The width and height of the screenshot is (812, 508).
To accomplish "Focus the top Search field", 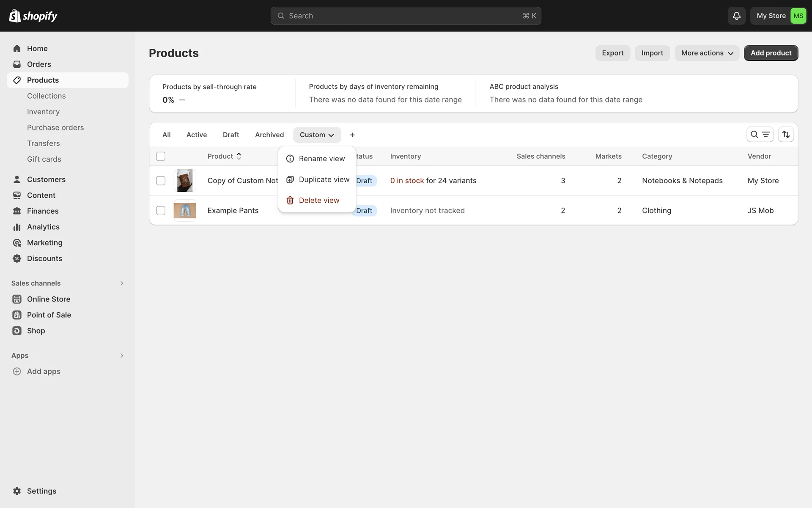I will point(406,16).
